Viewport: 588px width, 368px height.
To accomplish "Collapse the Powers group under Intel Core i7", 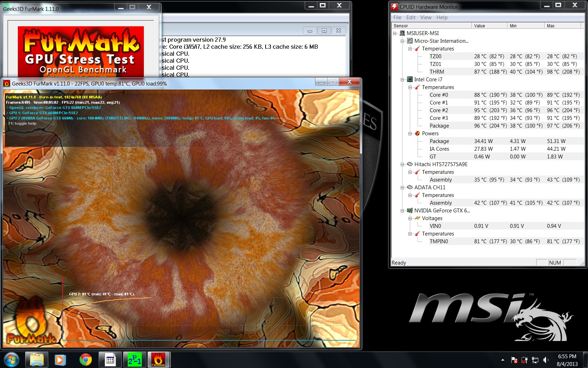I will pyautogui.click(x=410, y=134).
